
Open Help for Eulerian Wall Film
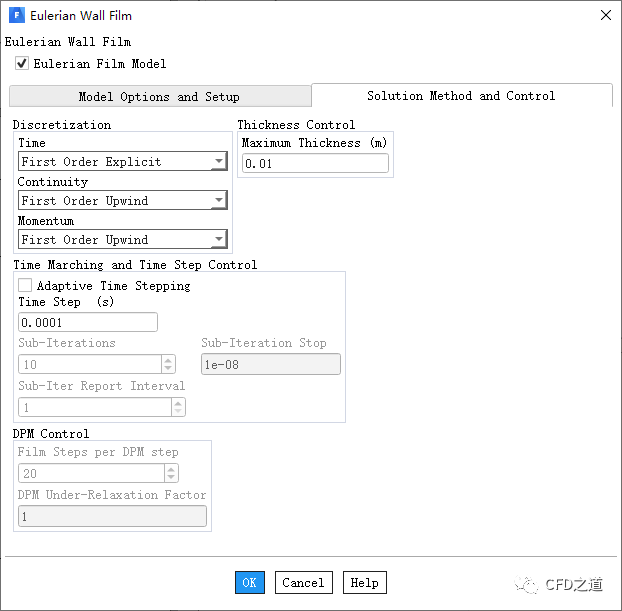tap(364, 582)
